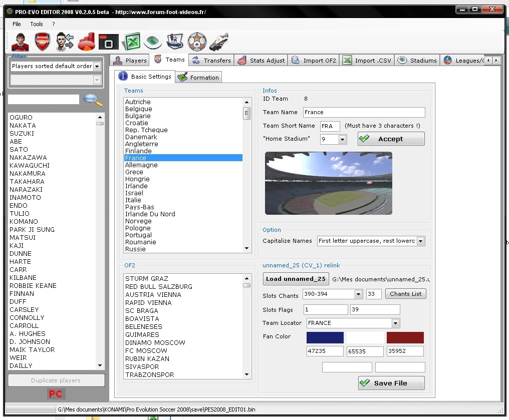Click the stadium toolbar icon
This screenshot has height=420, width=509.
point(153,42)
